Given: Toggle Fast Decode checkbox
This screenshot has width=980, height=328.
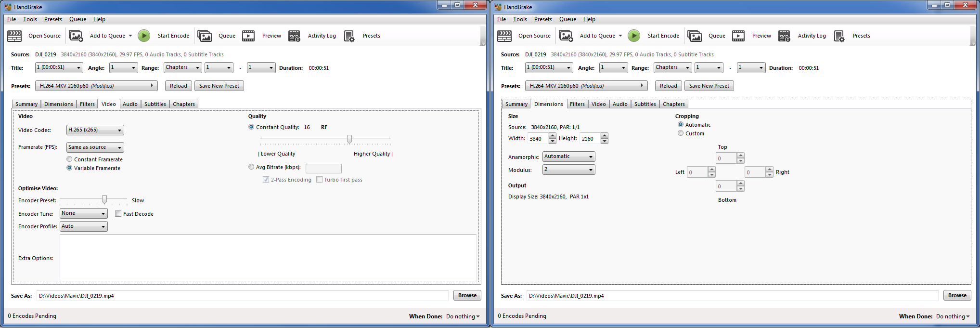Looking at the screenshot, I should pyautogui.click(x=118, y=214).
